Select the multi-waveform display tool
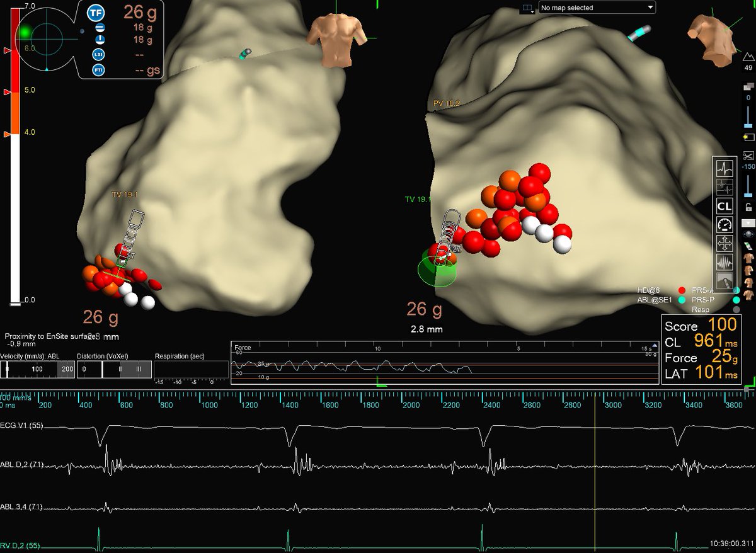756x553 pixels. 725,187
